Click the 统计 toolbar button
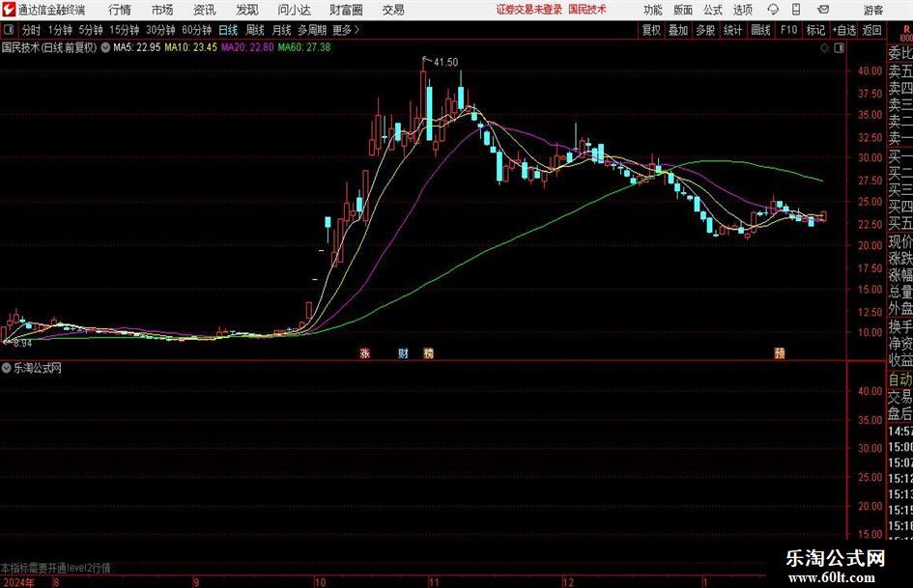913x588 pixels. (x=733, y=30)
